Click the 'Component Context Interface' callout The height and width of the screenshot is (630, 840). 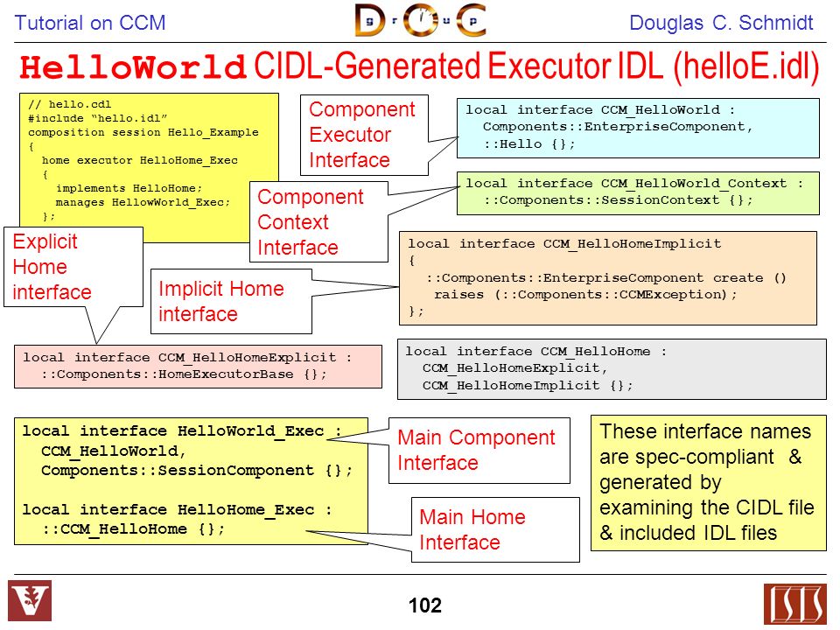[318, 221]
